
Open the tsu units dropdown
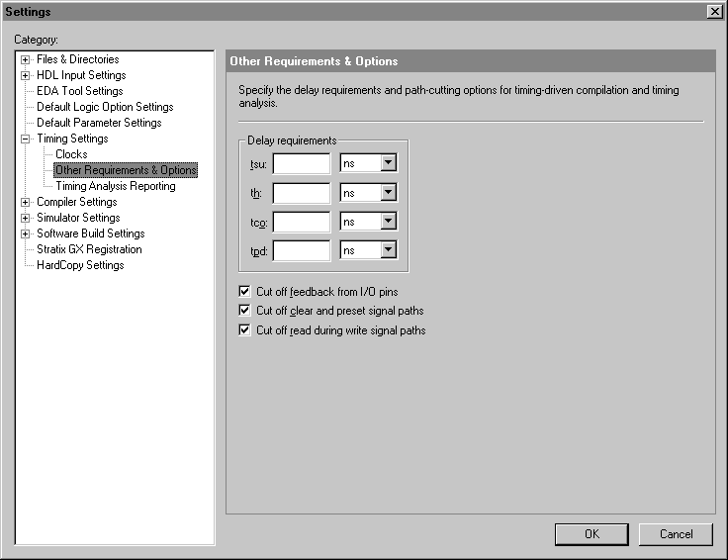[388, 163]
